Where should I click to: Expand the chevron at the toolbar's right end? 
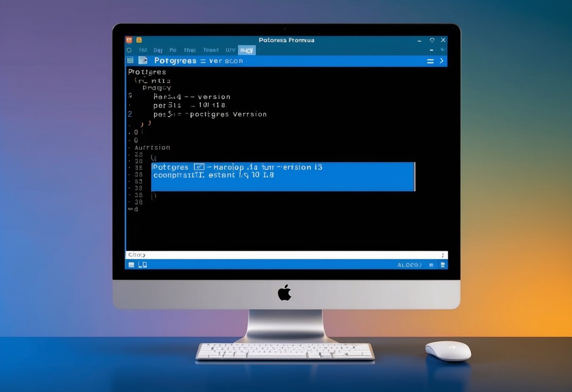click(x=442, y=60)
